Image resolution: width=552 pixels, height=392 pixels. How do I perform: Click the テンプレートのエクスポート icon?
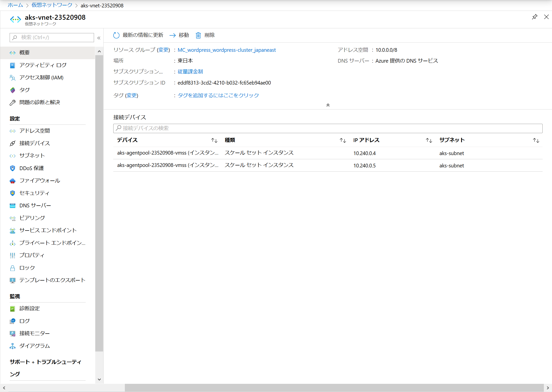coord(13,280)
